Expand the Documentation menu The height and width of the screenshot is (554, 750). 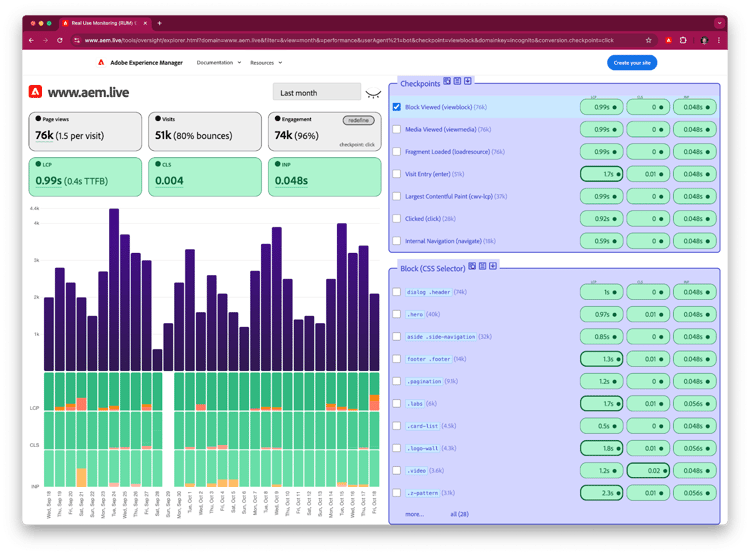click(x=219, y=63)
